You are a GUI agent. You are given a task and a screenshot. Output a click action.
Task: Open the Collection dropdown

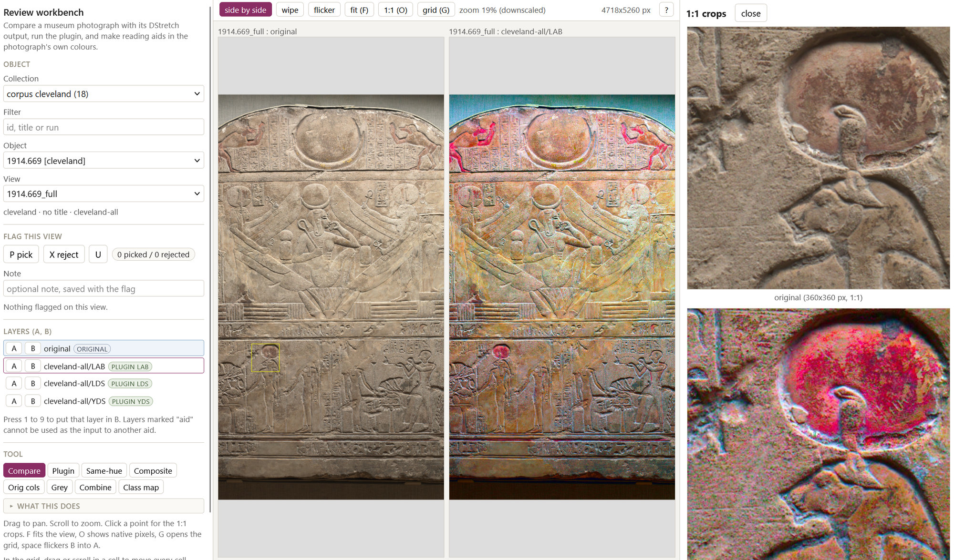pyautogui.click(x=104, y=94)
